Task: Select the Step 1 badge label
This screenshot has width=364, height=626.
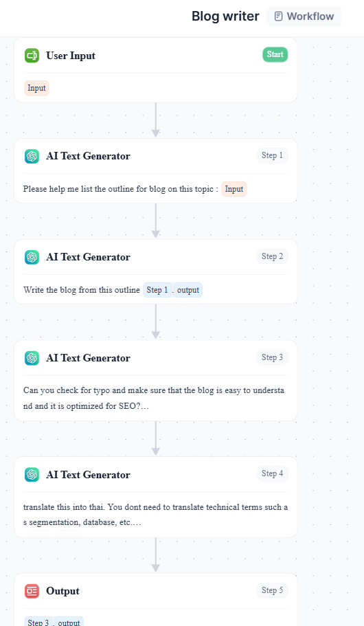Action: pyautogui.click(x=272, y=155)
